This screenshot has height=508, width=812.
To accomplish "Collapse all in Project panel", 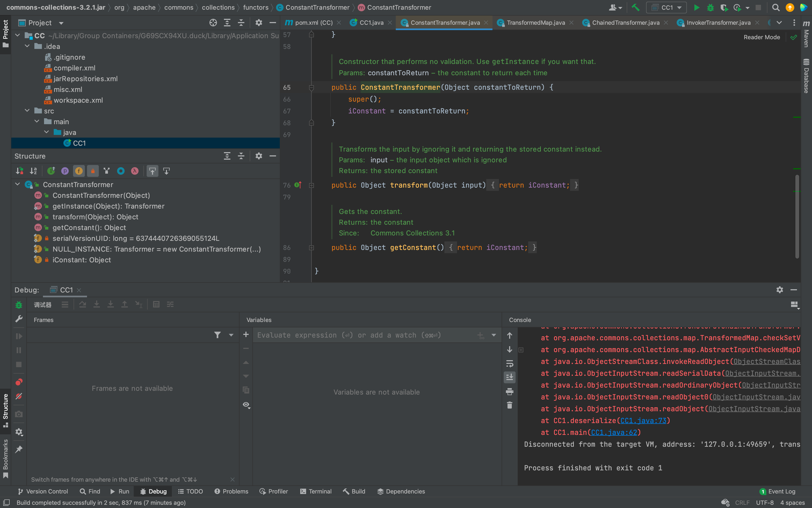I will tap(241, 23).
